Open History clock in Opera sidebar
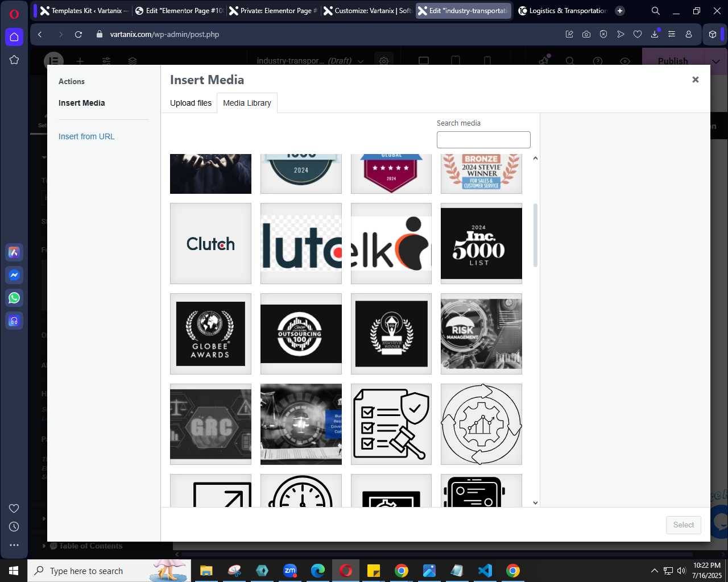The image size is (728, 582). [14, 526]
